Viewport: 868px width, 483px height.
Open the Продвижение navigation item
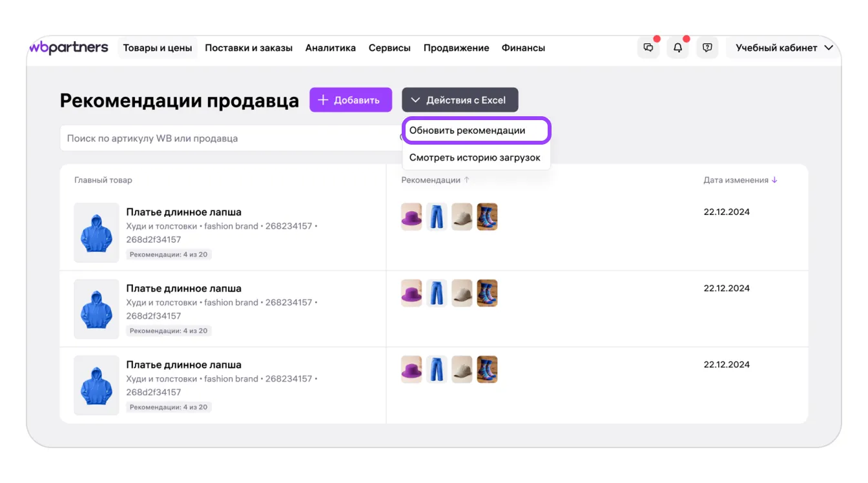(x=456, y=48)
